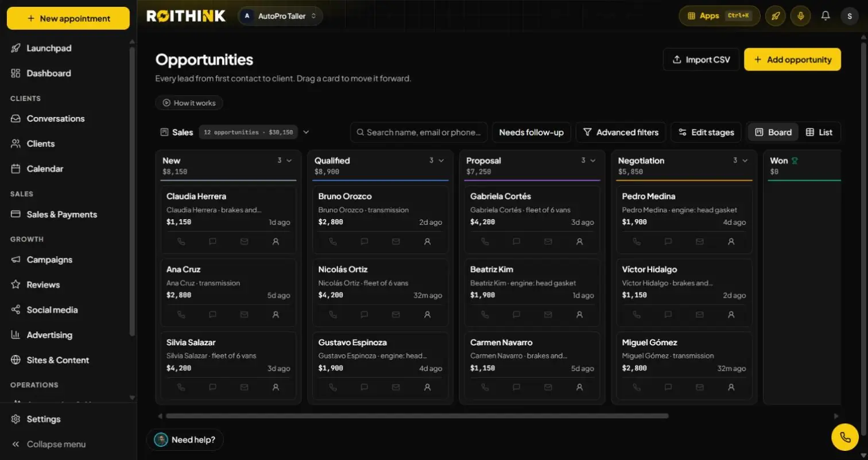Open chat icon on Bruno Orozco card
868x460 pixels.
(365, 241)
